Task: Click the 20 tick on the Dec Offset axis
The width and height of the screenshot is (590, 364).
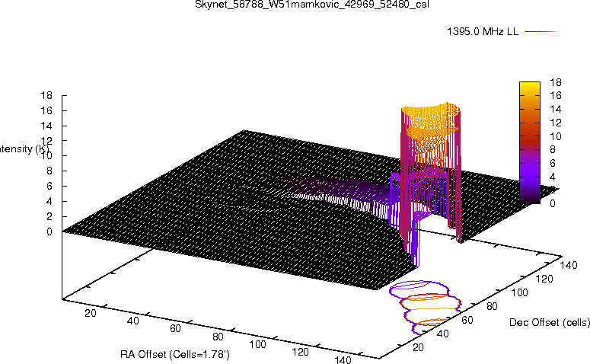Action: click(418, 347)
